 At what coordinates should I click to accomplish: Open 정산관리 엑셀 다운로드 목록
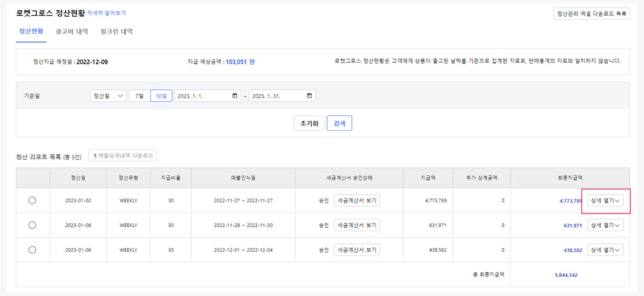pyautogui.click(x=591, y=13)
